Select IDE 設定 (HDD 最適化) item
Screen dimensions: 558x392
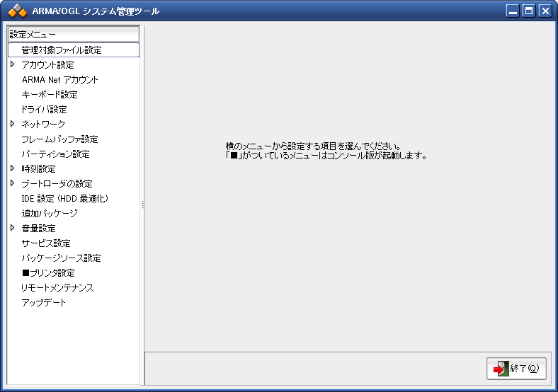click(x=64, y=199)
